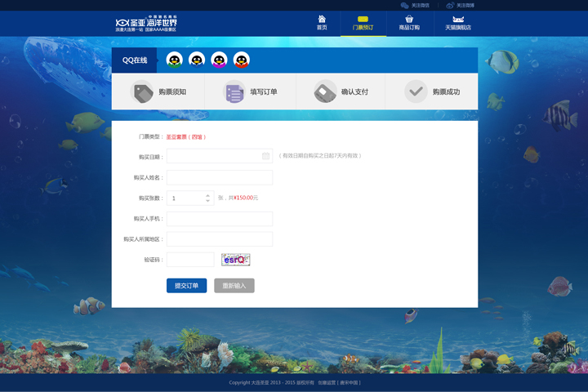Refresh the esrQ captcha image
This screenshot has width=588, height=392.
[x=235, y=260]
